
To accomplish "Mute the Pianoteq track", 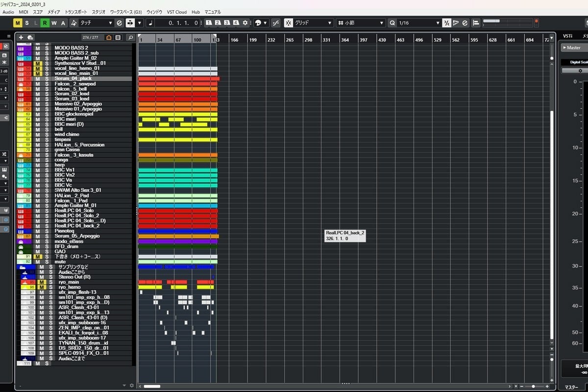I will (x=37, y=231).
